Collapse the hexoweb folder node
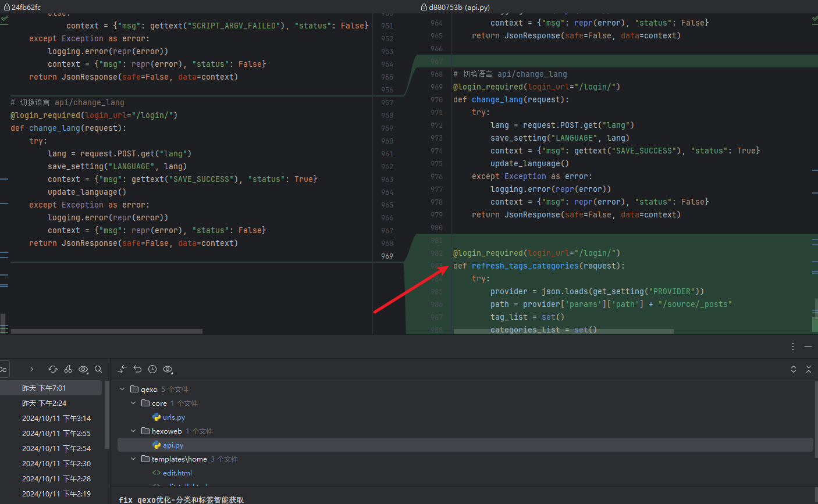Screen dimensions: 818x504 (133, 431)
